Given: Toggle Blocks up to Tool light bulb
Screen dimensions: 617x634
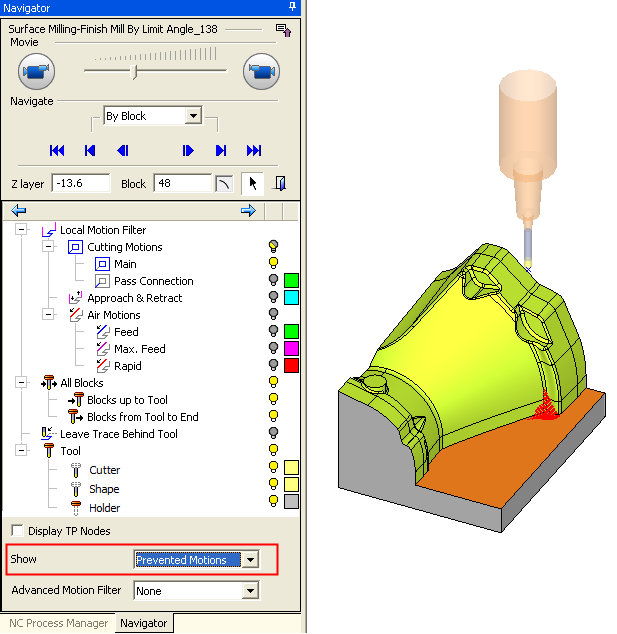Looking at the screenshot, I should click(x=273, y=399).
